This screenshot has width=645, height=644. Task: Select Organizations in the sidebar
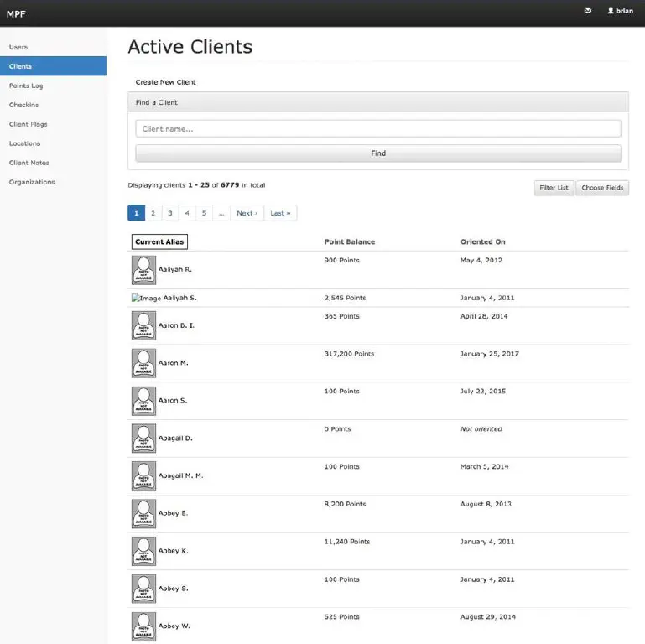point(32,182)
